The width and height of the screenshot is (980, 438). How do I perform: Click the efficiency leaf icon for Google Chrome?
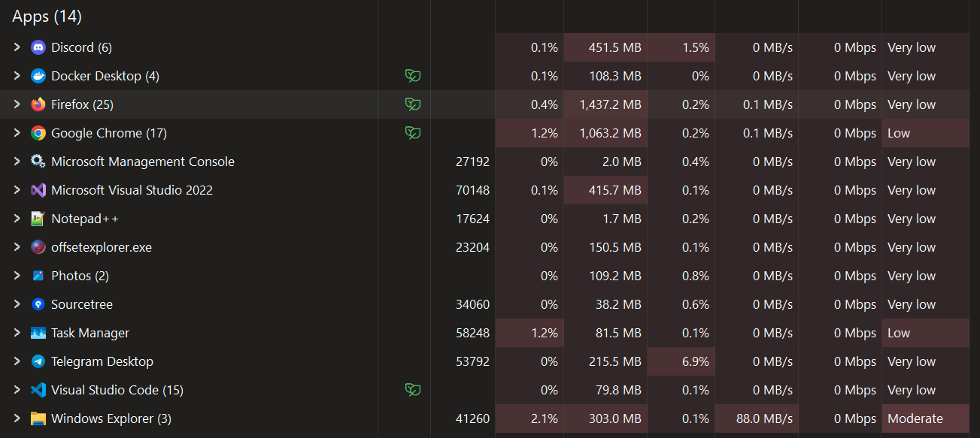click(x=413, y=133)
